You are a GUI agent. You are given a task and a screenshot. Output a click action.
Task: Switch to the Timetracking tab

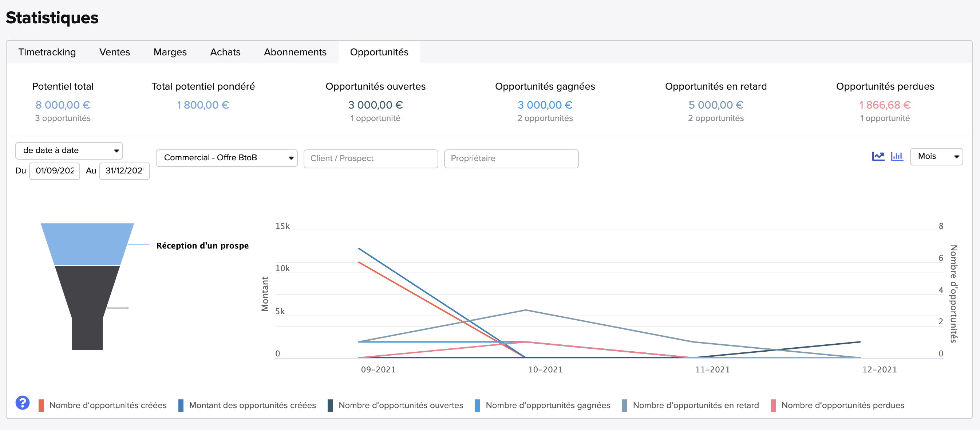coord(47,52)
